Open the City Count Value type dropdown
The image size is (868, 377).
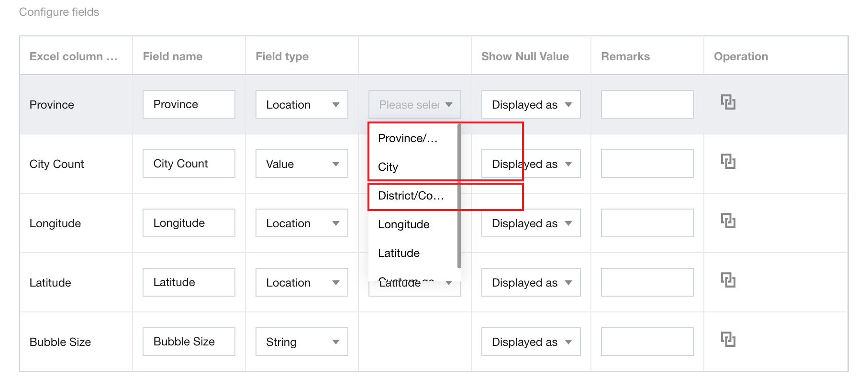point(301,164)
